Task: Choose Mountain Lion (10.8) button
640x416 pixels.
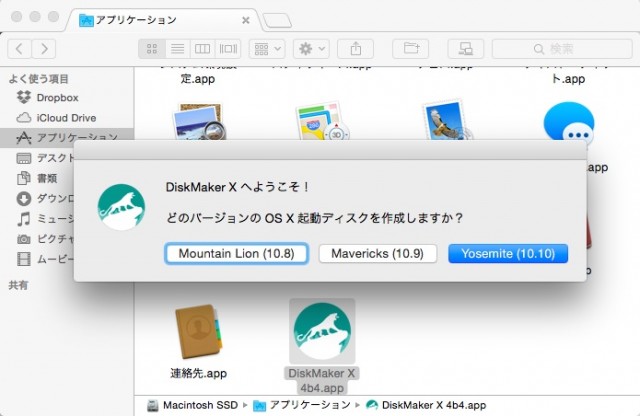Action: coord(236,254)
